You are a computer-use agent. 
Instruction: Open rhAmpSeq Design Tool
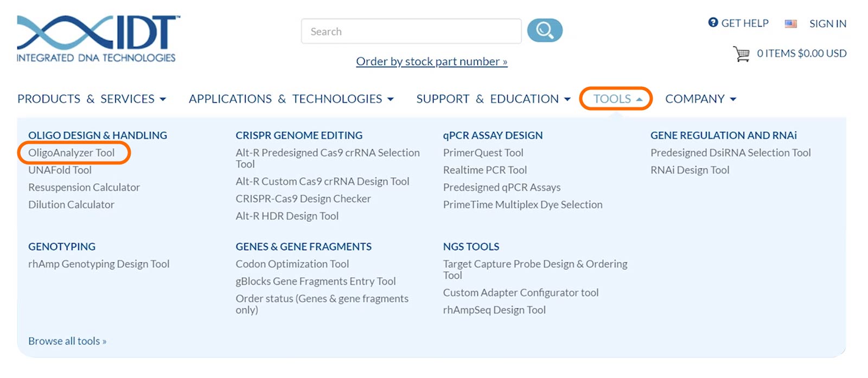pos(494,310)
